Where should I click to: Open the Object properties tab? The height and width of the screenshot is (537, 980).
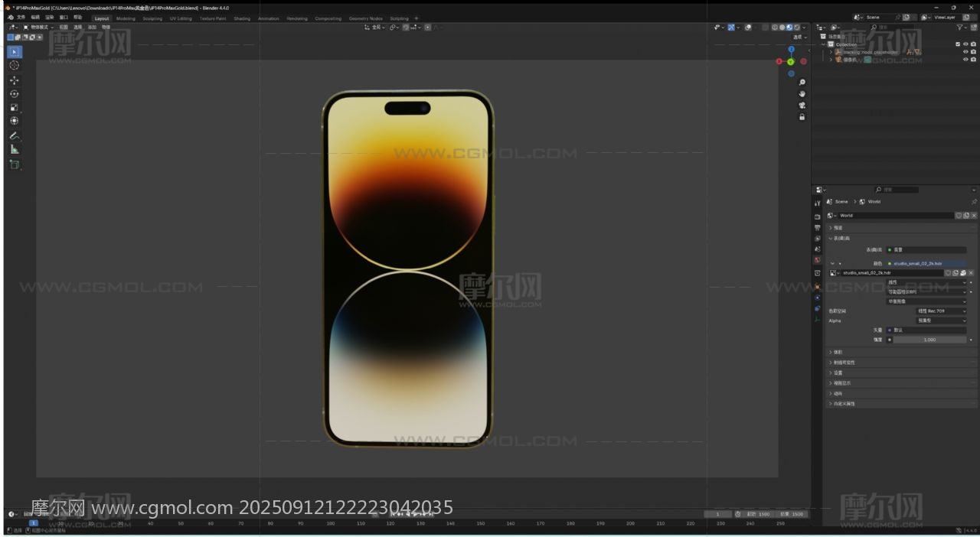click(818, 287)
